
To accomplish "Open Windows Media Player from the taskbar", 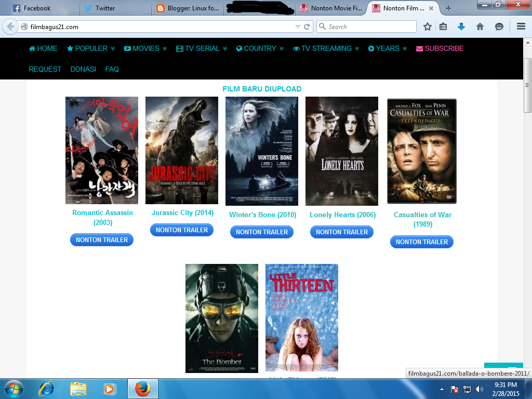I will point(109,389).
